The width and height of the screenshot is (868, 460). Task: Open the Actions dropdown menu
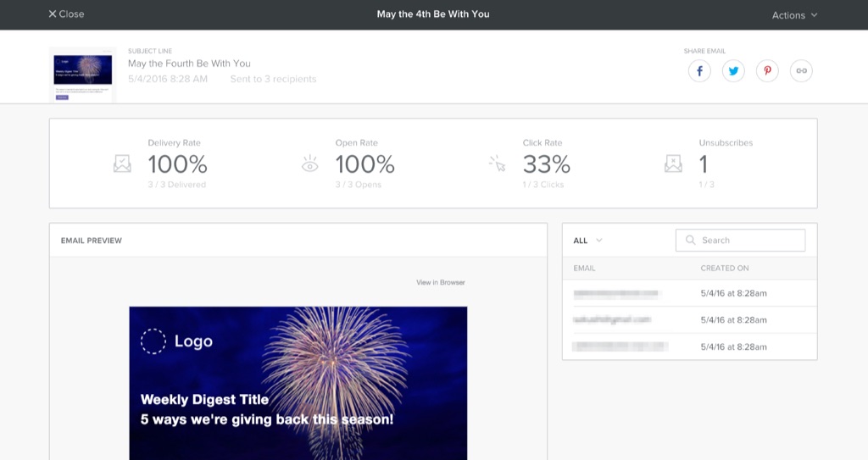click(794, 15)
